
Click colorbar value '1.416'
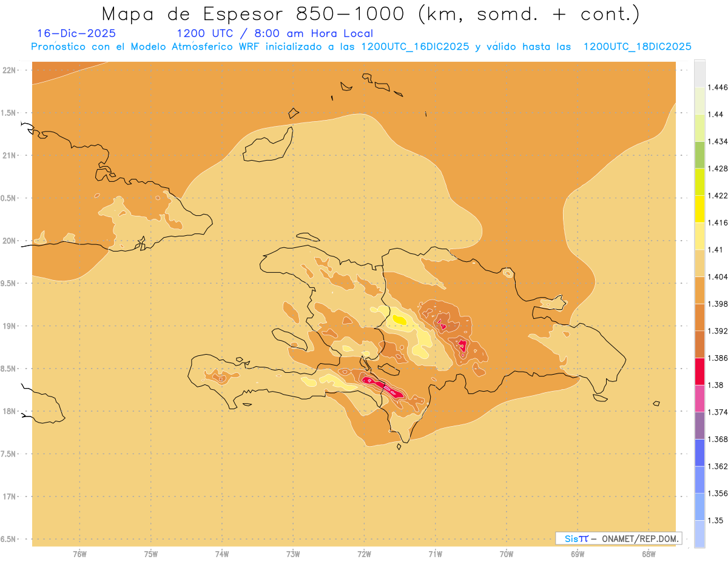[717, 222]
